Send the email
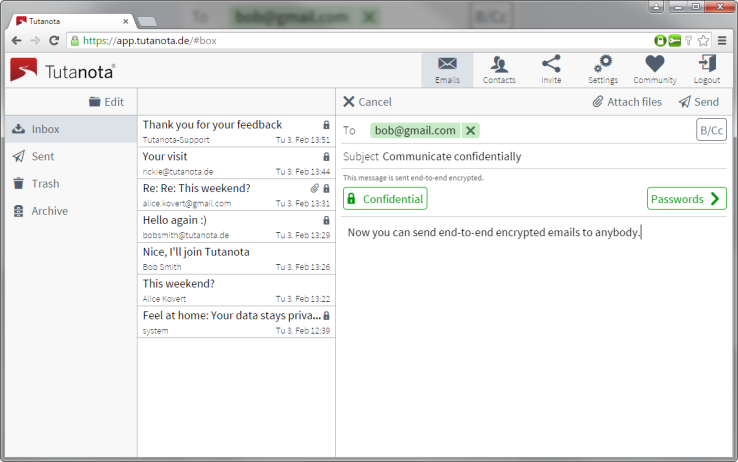The image size is (738, 462). [699, 102]
